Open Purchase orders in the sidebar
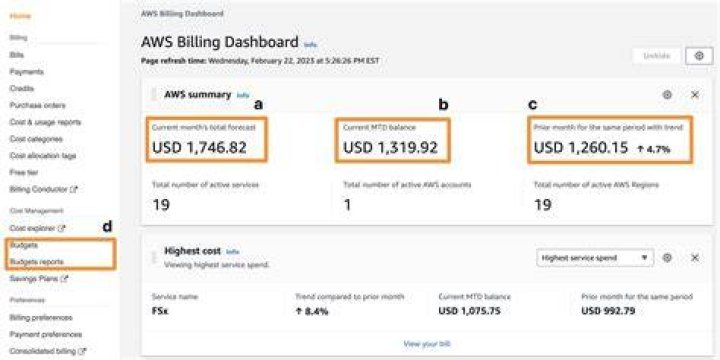This screenshot has height=360, width=720. point(38,105)
